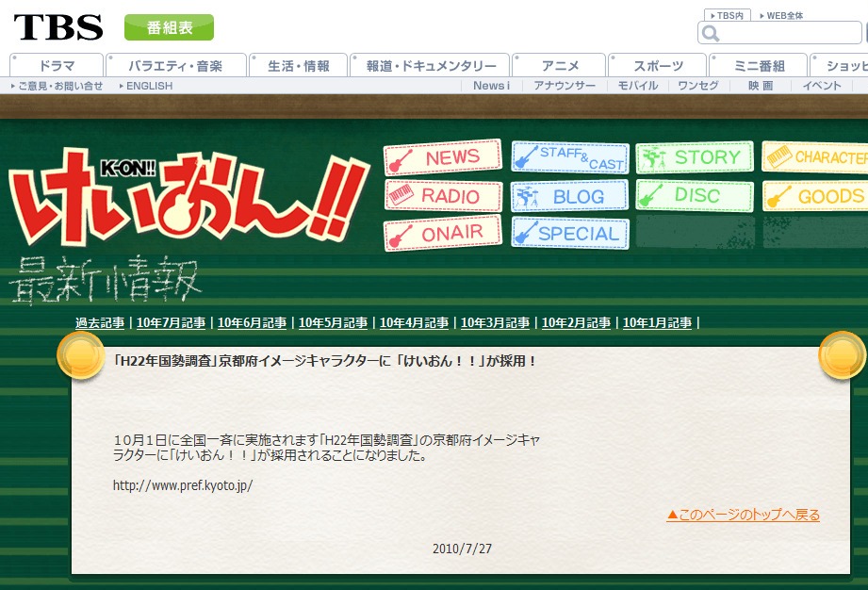Screen dimensions: 868x590
Task: Open the スポーツ category tab
Action: point(658,65)
